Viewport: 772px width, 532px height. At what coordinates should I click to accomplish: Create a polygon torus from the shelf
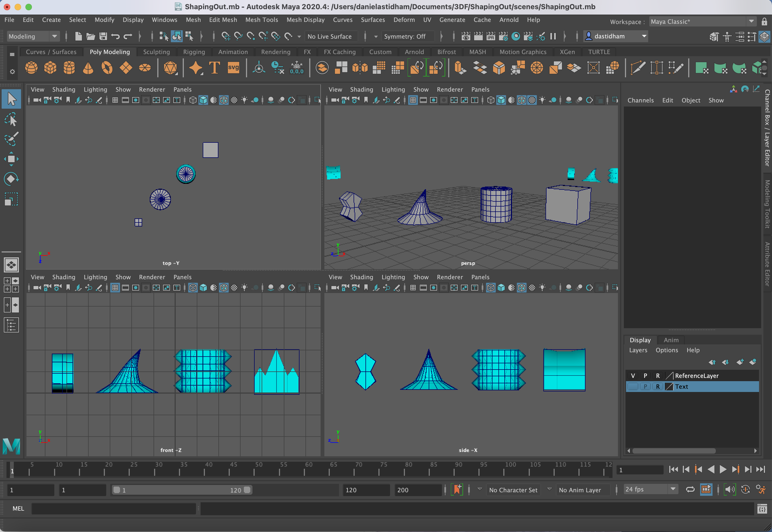coord(107,68)
